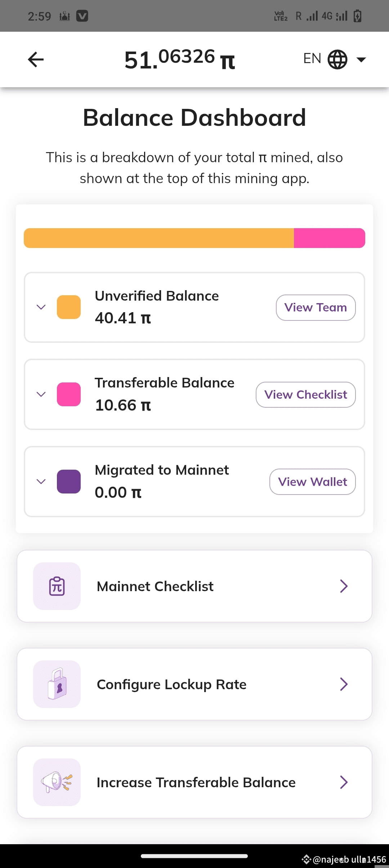Screen dimensions: 389x868
Task: Click the pink Transferable Balance swatch
Action: pos(69,394)
